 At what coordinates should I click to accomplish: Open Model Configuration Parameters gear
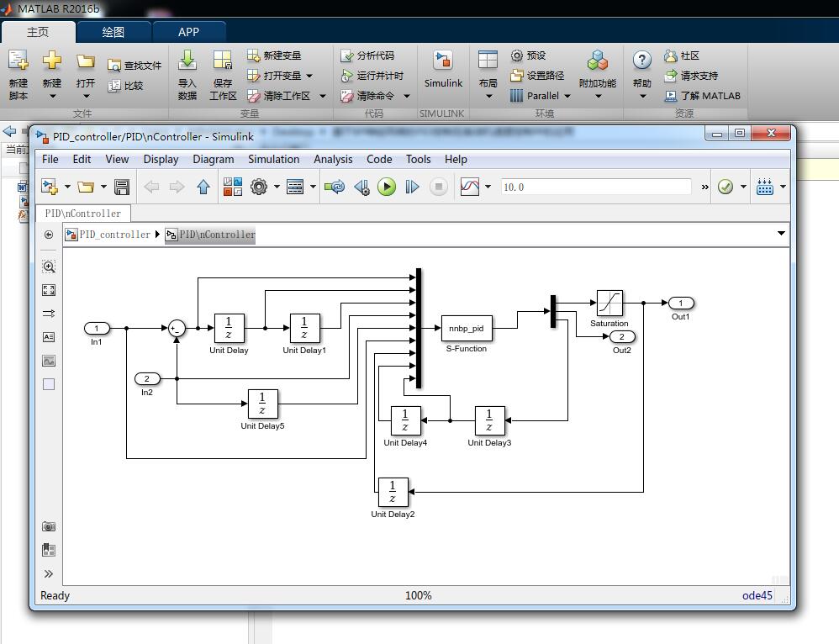(x=259, y=187)
